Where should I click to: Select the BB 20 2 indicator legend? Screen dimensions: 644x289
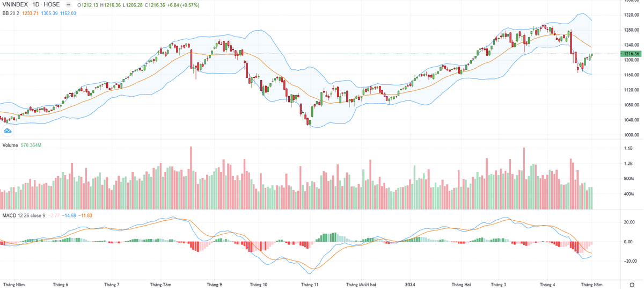(10, 12)
